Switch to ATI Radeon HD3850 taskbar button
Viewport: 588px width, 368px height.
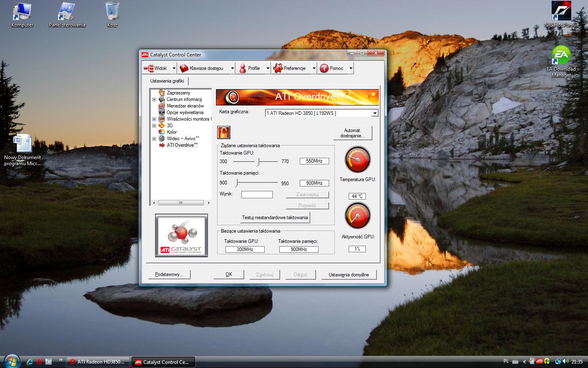click(x=98, y=362)
